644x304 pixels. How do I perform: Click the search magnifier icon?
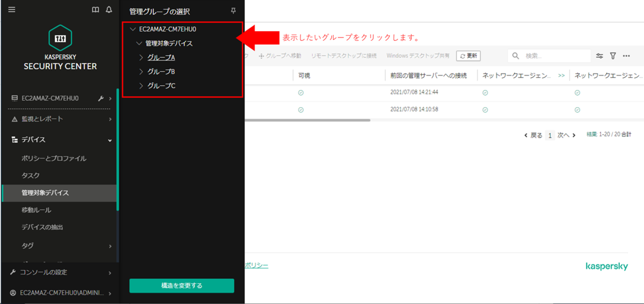[516, 56]
